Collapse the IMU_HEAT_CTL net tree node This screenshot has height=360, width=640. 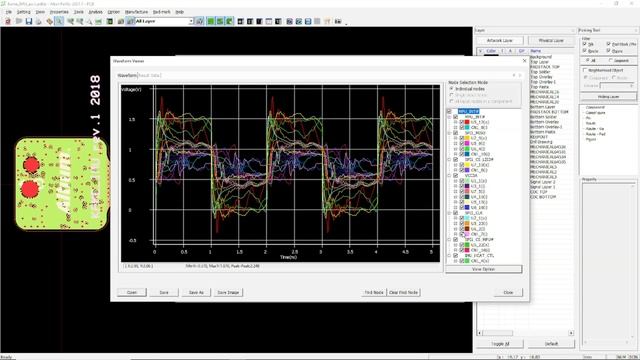pos(450,256)
